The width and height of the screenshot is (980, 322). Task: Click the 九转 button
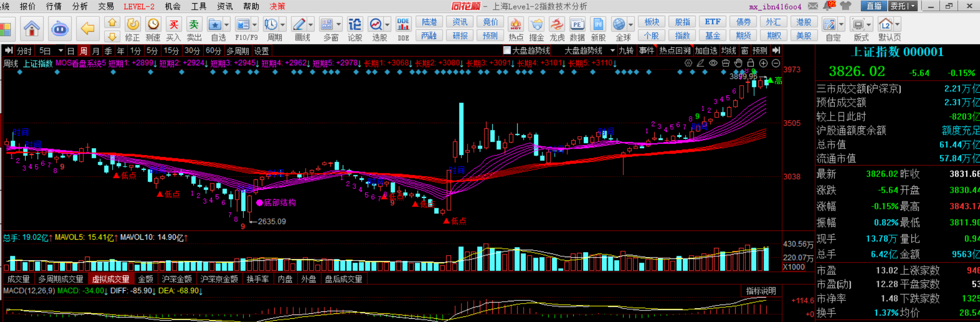(626, 51)
